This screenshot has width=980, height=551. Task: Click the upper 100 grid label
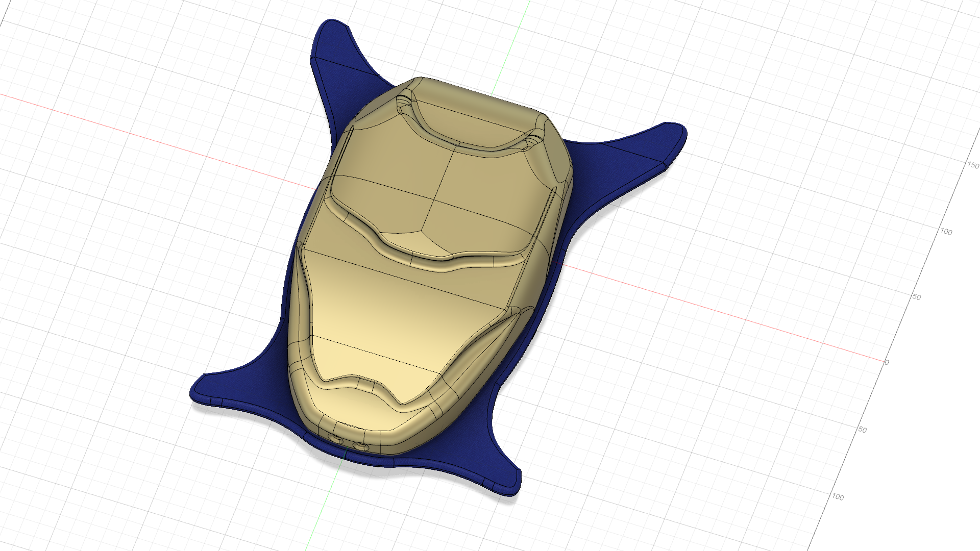946,231
